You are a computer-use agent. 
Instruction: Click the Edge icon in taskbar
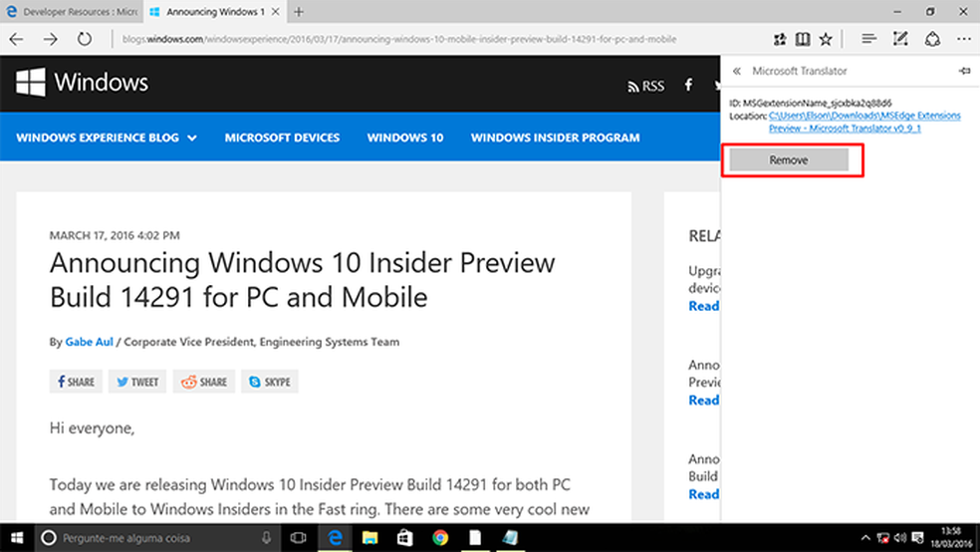click(335, 538)
